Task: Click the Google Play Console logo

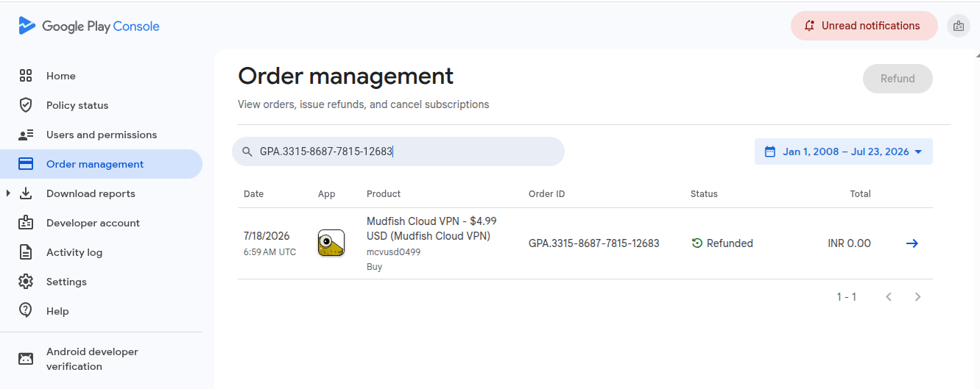Action: [89, 26]
